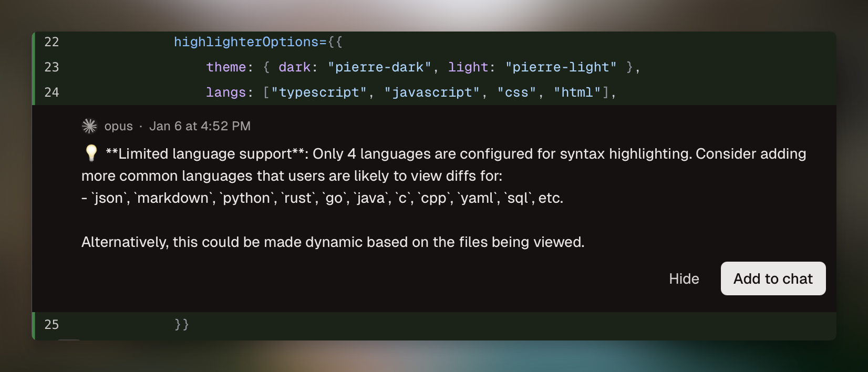Click the "dark" key on line 23
The width and height of the screenshot is (868, 372).
(x=294, y=67)
